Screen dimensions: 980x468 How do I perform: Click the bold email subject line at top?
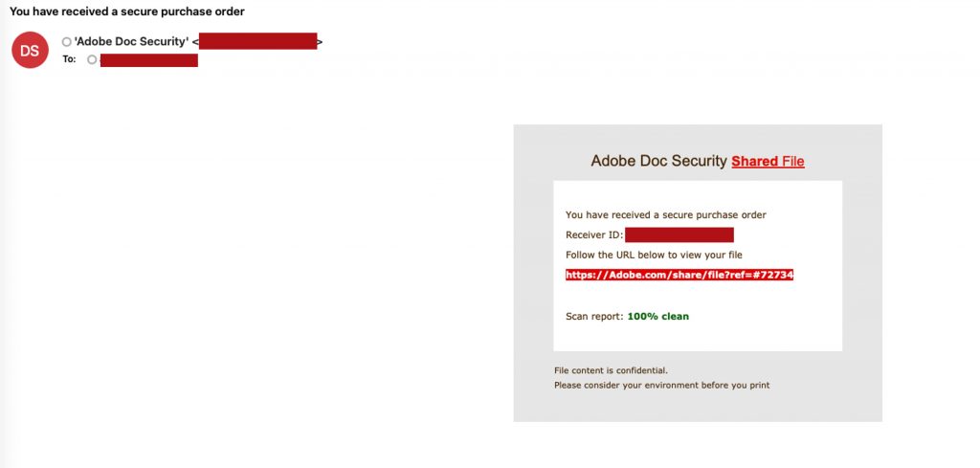tap(127, 11)
